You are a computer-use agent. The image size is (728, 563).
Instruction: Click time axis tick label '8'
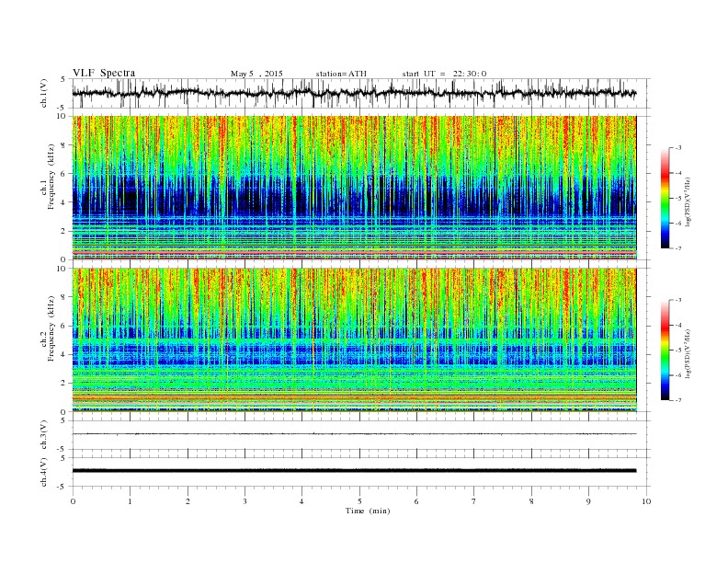pos(531,501)
